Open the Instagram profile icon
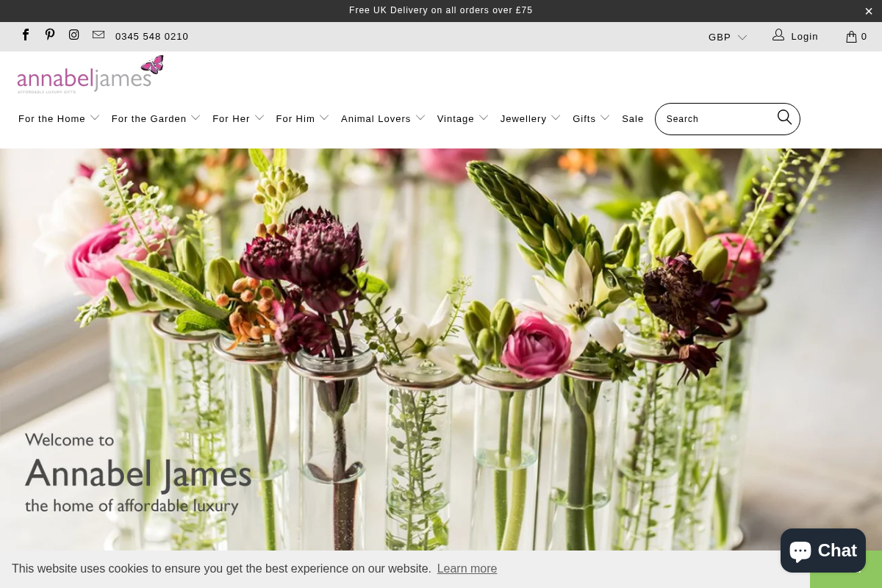The width and height of the screenshot is (882, 588). tap(73, 35)
